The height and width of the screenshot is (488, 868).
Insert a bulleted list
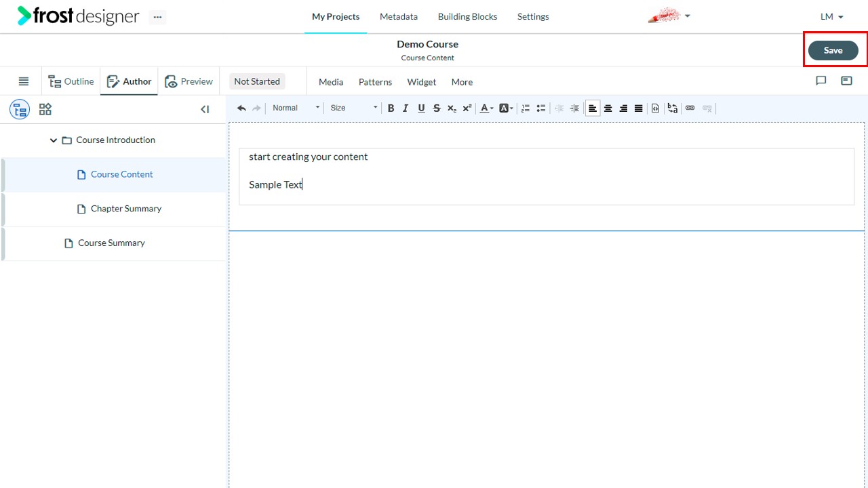point(541,108)
